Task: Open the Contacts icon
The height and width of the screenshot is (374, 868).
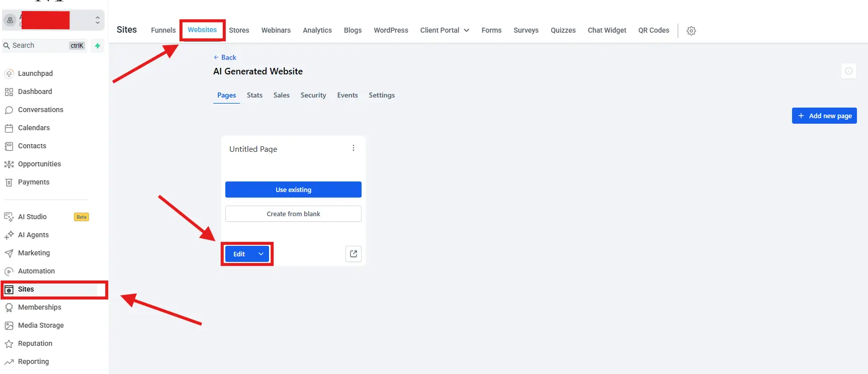Action: tap(9, 146)
